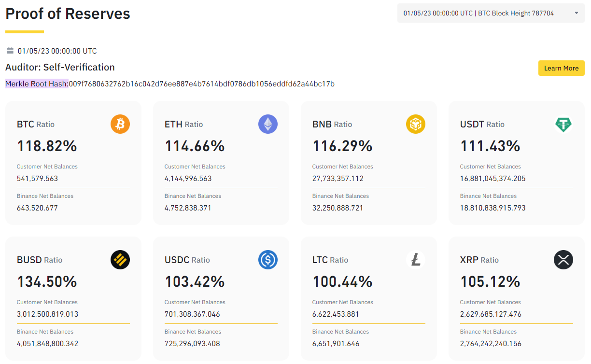This screenshot has width=591, height=364.
Task: Click the Tether USDT icon
Action: click(x=563, y=124)
